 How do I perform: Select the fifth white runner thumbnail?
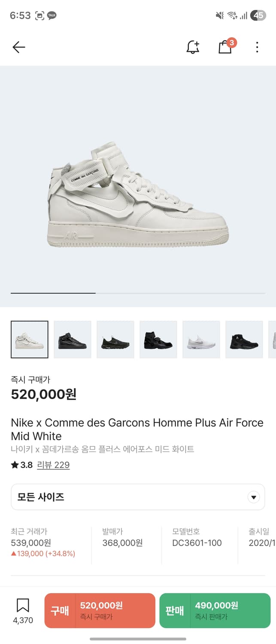201,339
